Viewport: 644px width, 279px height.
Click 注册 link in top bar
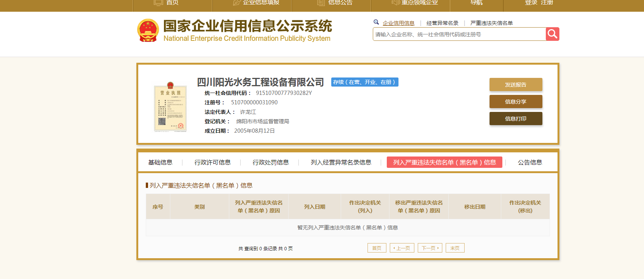(x=547, y=3)
